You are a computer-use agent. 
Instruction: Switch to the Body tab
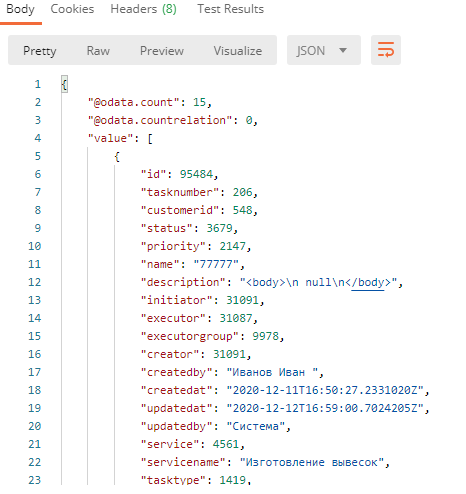click(20, 9)
